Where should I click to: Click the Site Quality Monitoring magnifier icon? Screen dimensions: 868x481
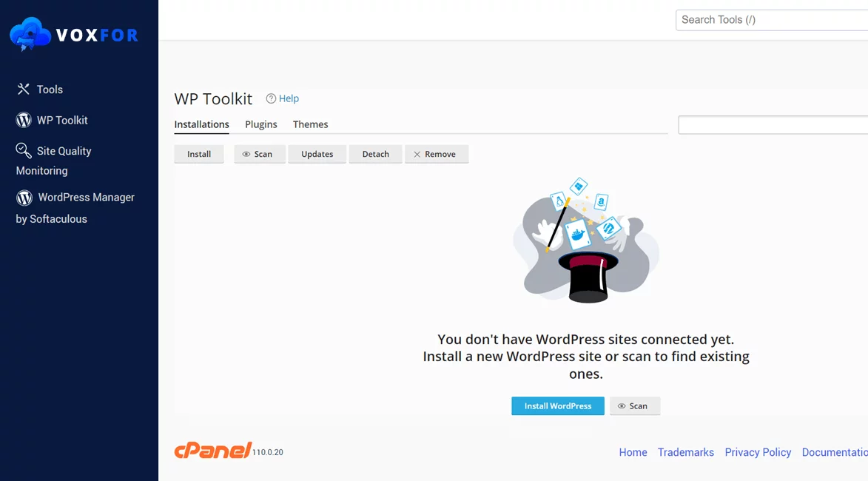(23, 150)
